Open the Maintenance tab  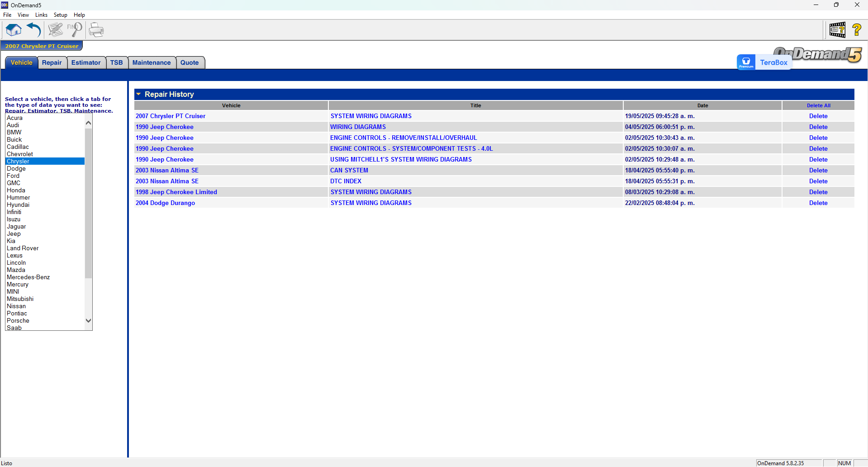pos(152,63)
